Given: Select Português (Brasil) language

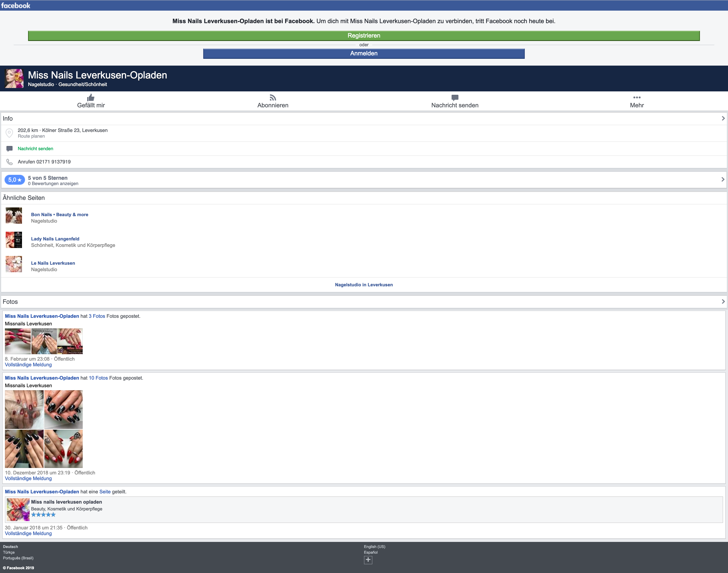Looking at the screenshot, I should (x=18, y=558).
